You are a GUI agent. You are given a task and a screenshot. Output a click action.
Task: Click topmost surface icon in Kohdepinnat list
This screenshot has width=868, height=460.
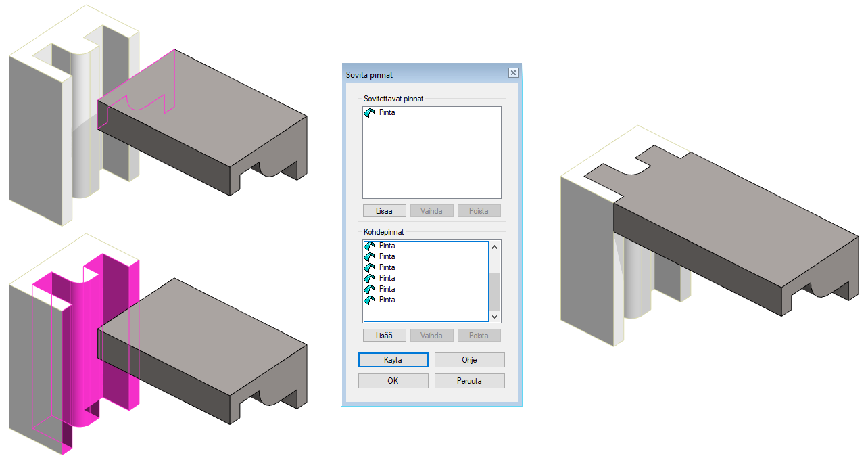pyautogui.click(x=369, y=246)
